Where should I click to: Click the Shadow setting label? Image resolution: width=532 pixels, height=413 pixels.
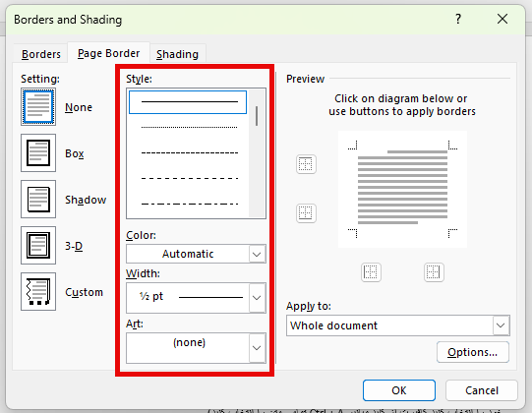point(86,200)
